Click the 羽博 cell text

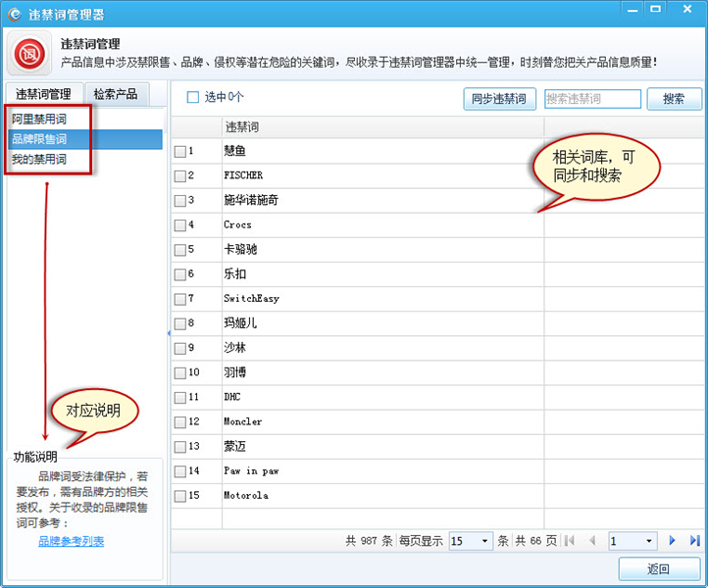pos(234,372)
